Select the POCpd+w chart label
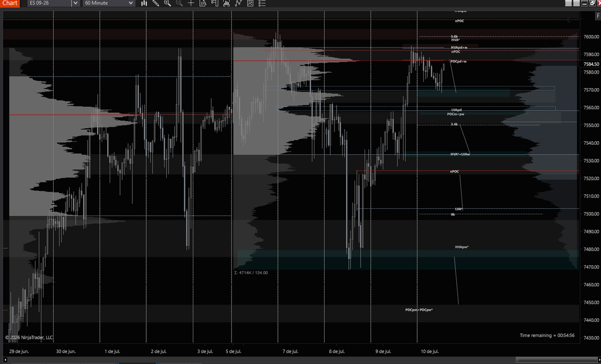The image size is (601, 364). click(x=458, y=62)
